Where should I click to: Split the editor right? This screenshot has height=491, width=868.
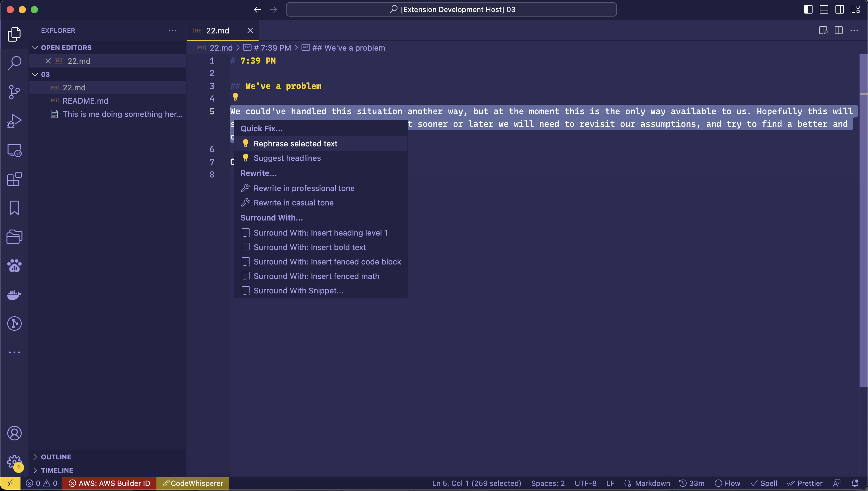[x=839, y=30]
